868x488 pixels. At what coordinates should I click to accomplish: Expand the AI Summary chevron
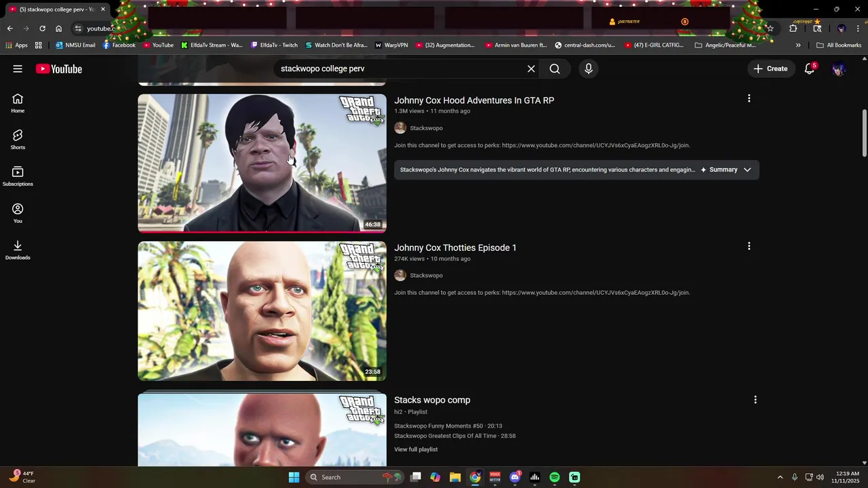pyautogui.click(x=747, y=169)
